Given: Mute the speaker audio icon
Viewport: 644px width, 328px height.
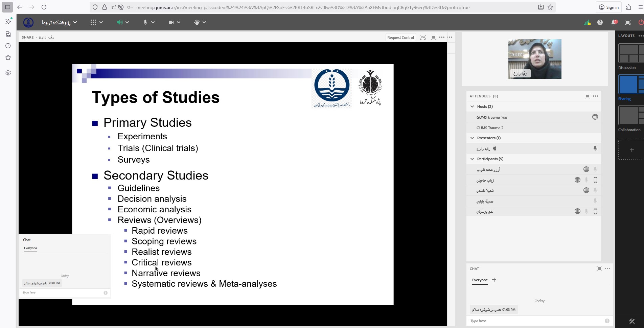Looking at the screenshot, I should click(x=119, y=22).
